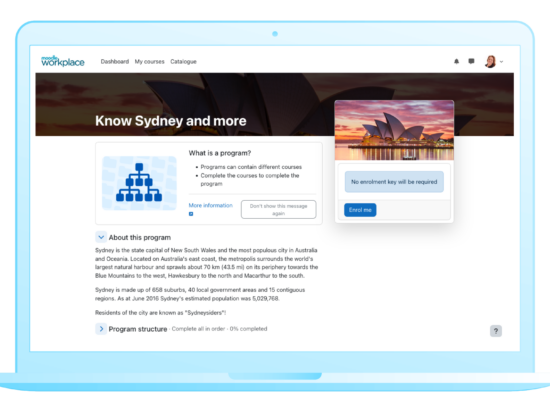
Task: Click Don't show this message again
Action: (279, 209)
